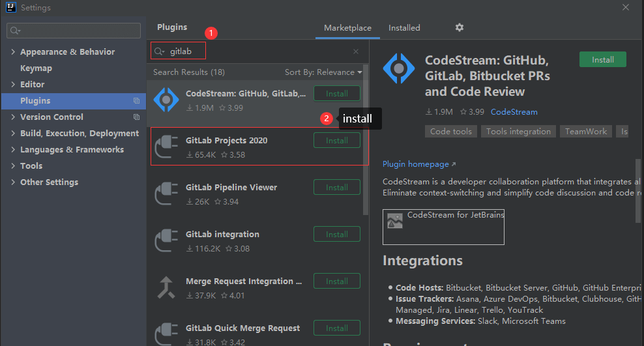Click the copy icon beside Plugins setting

pyautogui.click(x=136, y=101)
